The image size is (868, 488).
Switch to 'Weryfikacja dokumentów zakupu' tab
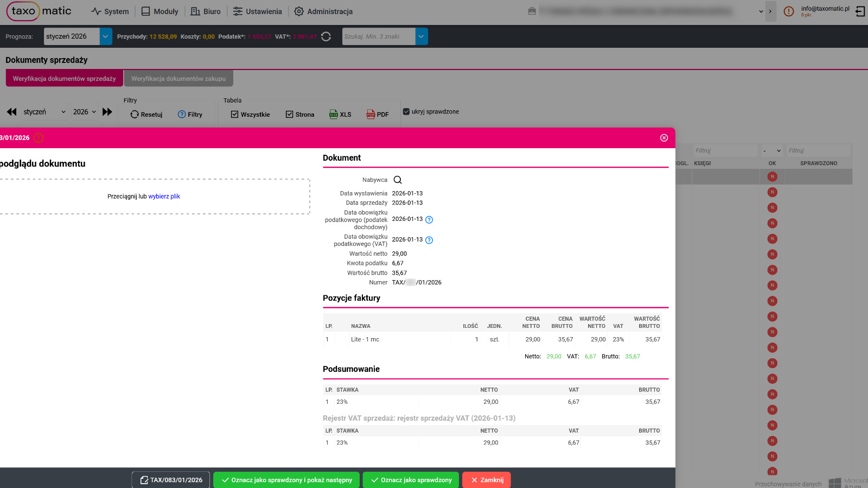[178, 79]
